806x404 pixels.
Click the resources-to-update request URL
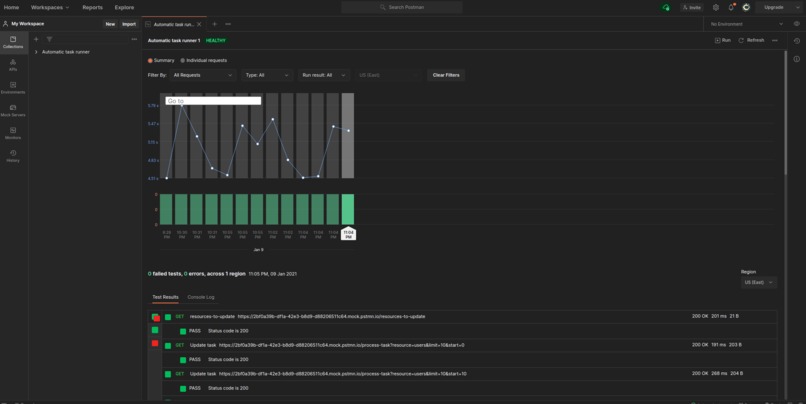tap(331, 317)
